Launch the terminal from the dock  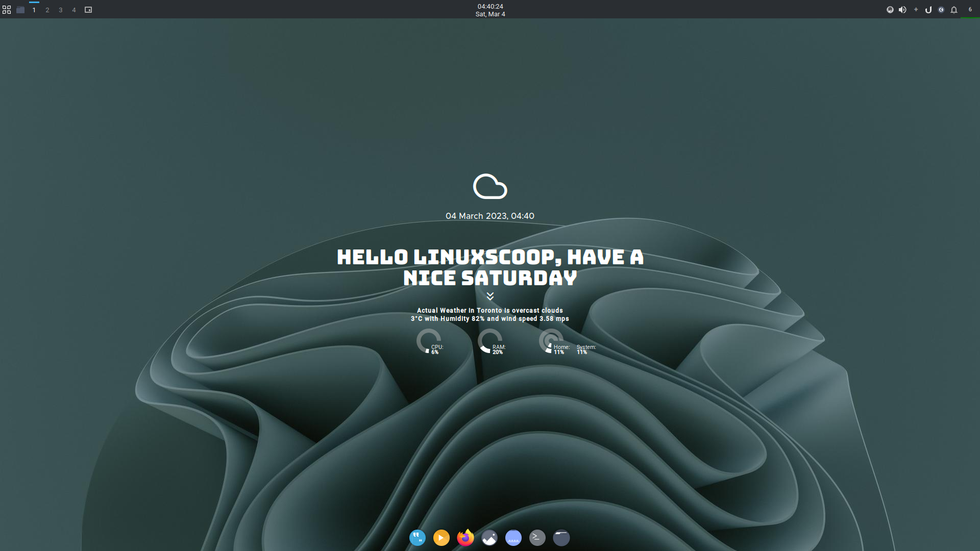click(x=537, y=538)
